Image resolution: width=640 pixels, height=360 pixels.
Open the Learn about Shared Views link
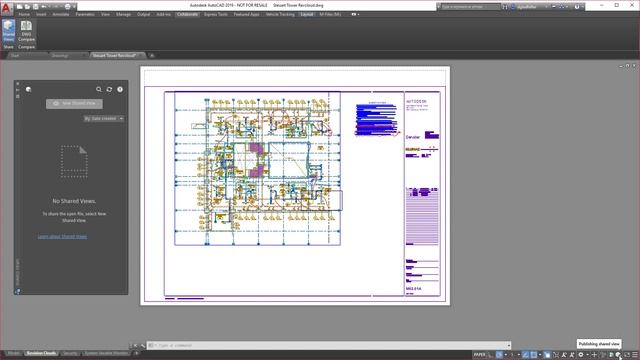(62, 236)
